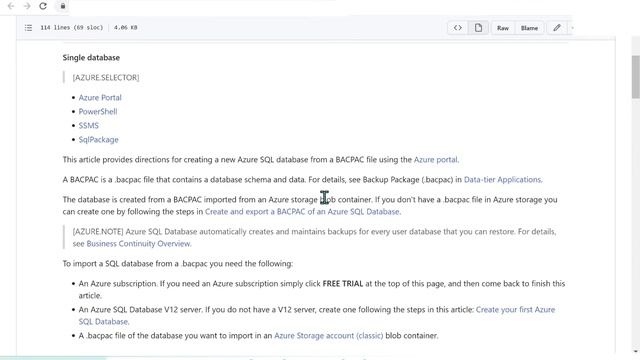Open the SSMS link
Screen dimensions: 640x360
(x=89, y=125)
